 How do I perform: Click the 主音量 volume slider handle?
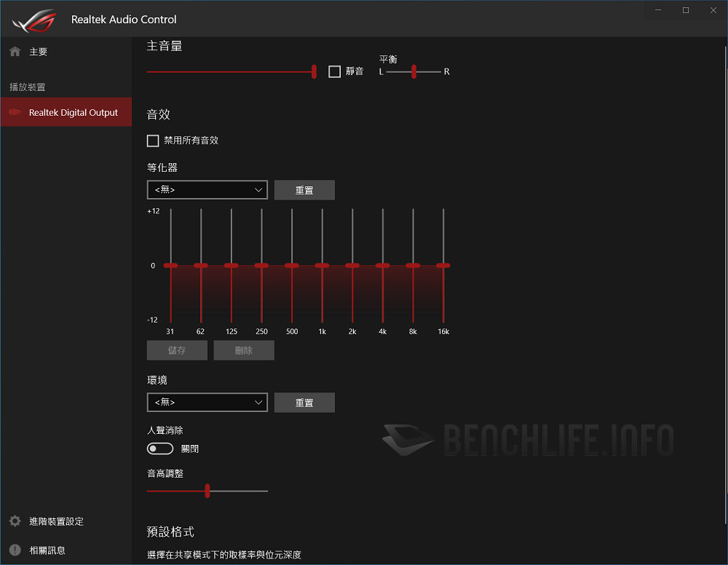(x=314, y=71)
